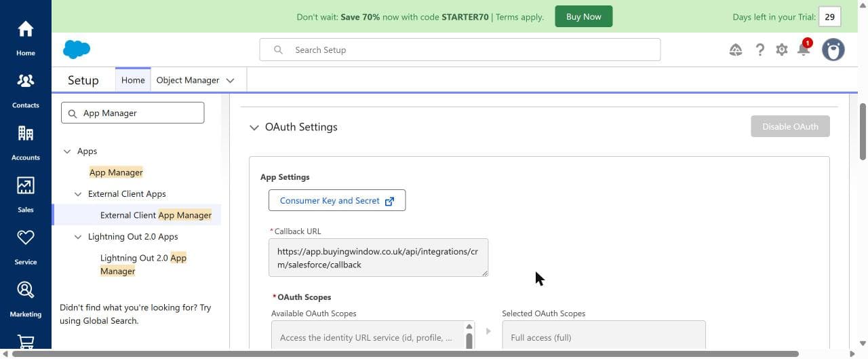
Task: Click the horizontal scrollbar at bottom
Action: coord(405,354)
